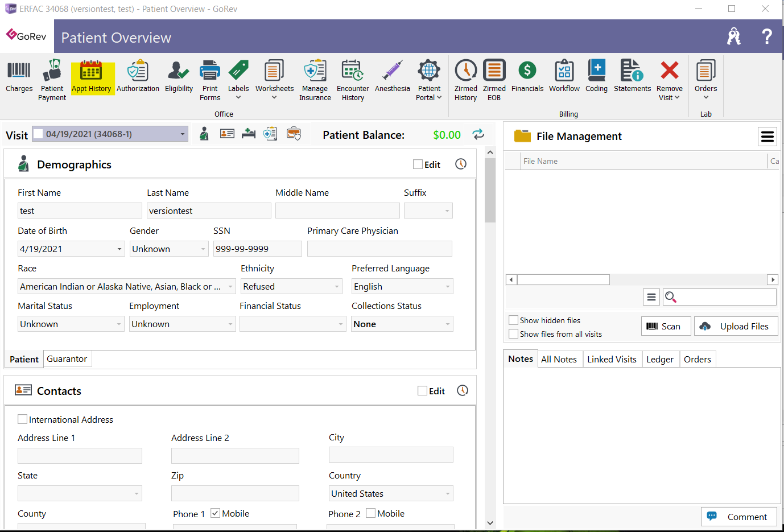Screen dimensions: 784x532
Task: Open the File Management hamburger menu
Action: click(x=768, y=137)
